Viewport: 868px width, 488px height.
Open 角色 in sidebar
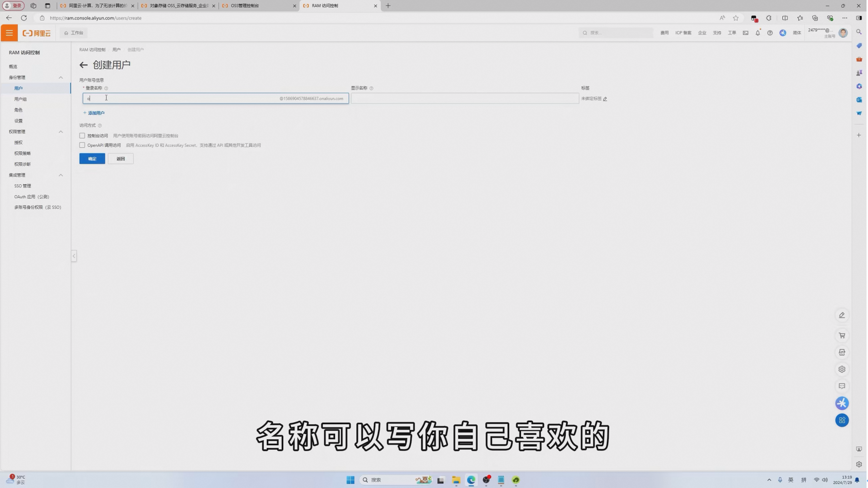point(18,110)
